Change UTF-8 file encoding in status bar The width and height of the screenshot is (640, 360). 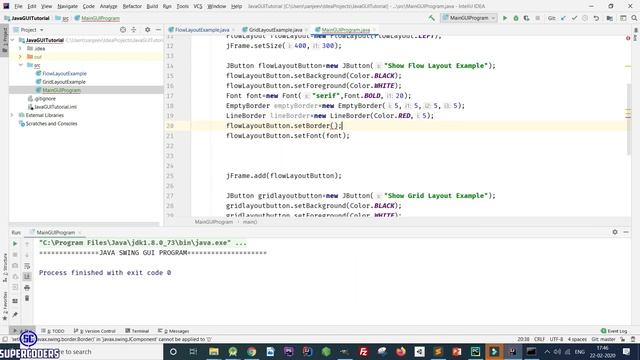556,339
